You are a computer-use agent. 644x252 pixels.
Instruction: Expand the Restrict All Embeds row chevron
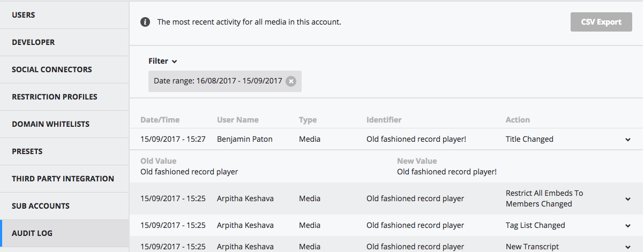click(x=628, y=199)
